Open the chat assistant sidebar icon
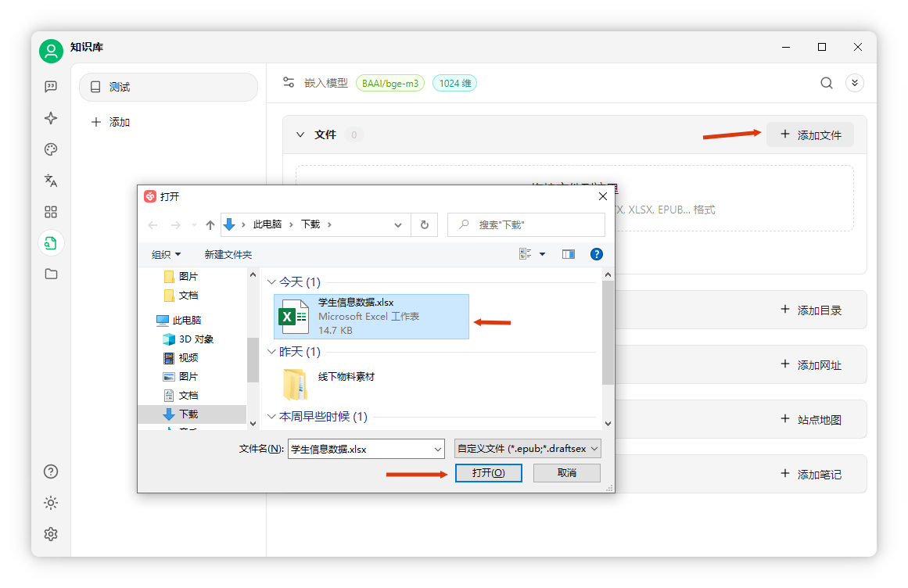 click(51, 87)
